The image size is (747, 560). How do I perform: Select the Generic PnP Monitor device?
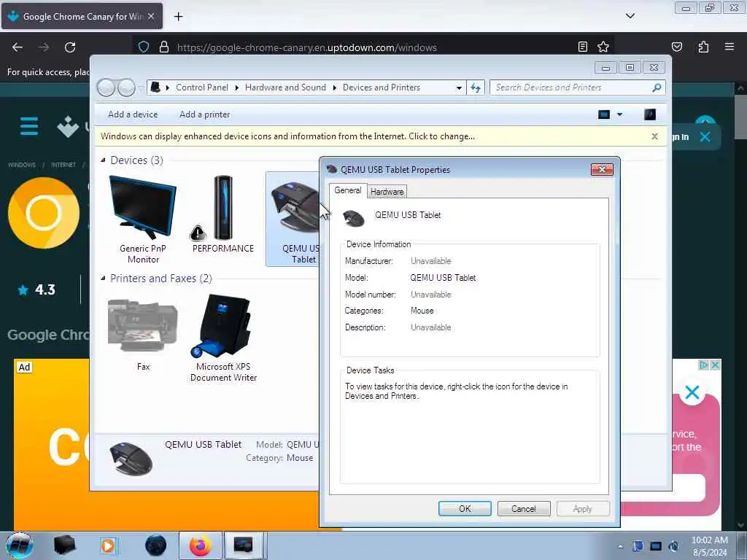point(143,219)
